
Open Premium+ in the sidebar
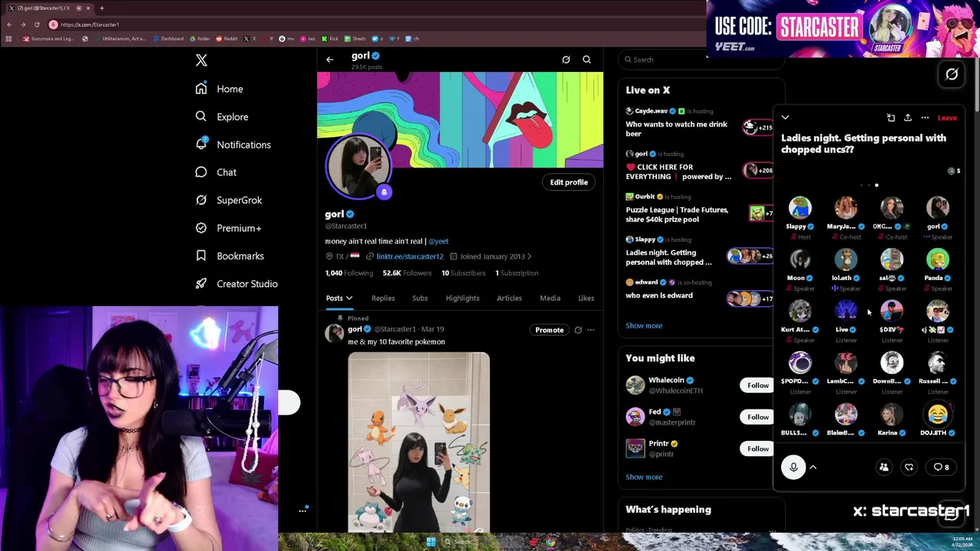click(228, 228)
